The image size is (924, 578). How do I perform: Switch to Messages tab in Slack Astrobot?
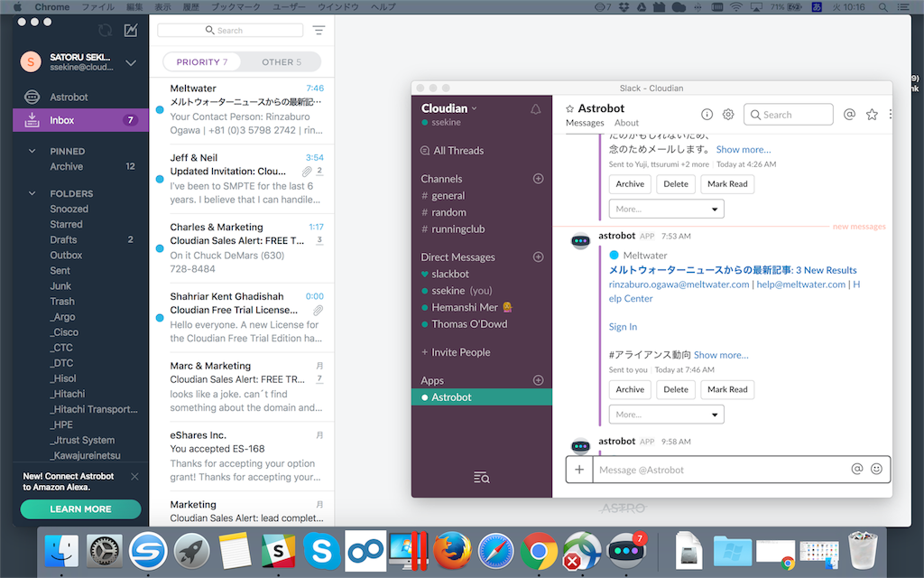585,123
